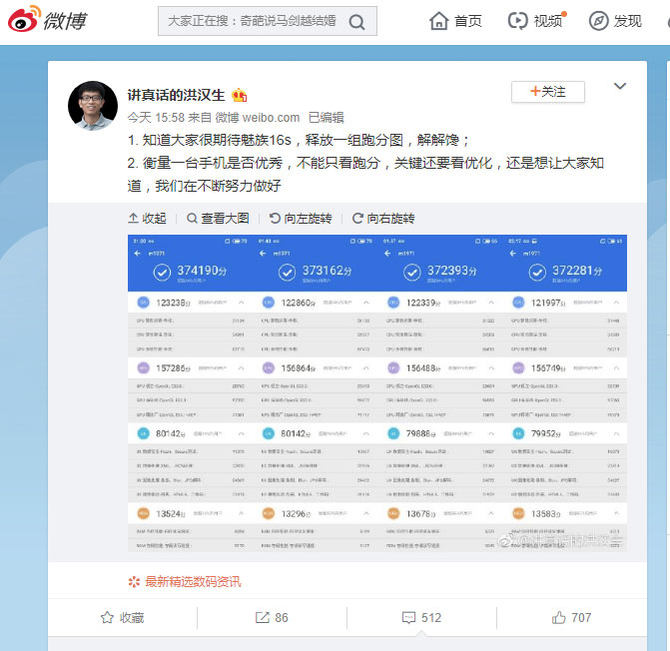Expand the post options chevron
This screenshot has width=670, height=651.
[x=620, y=86]
